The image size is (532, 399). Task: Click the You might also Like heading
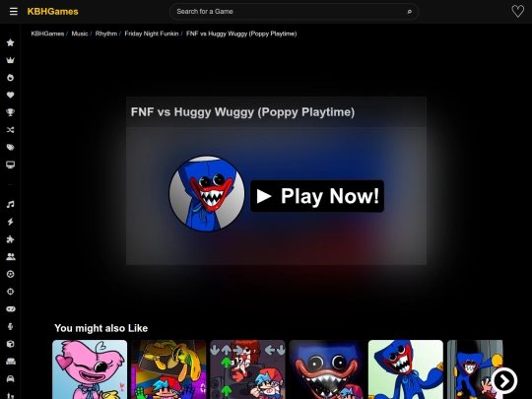coord(100,328)
